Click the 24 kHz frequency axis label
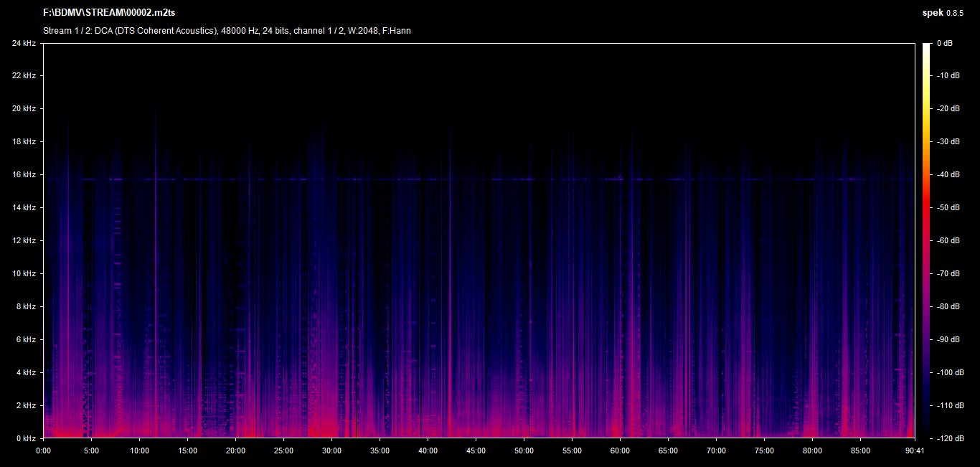The image size is (980, 467). 24,43
